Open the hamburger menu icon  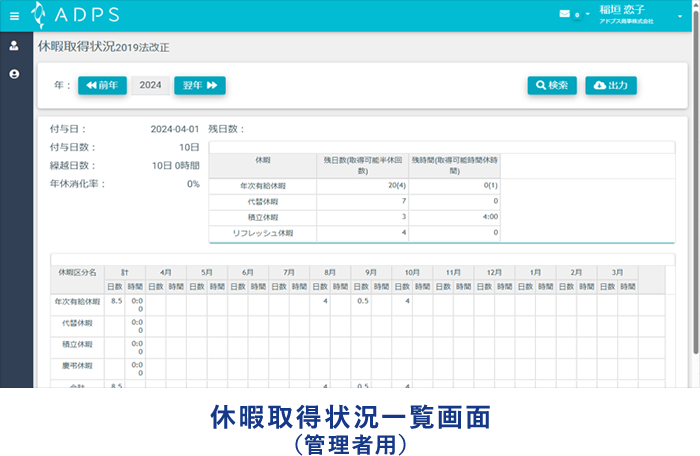(x=14, y=15)
